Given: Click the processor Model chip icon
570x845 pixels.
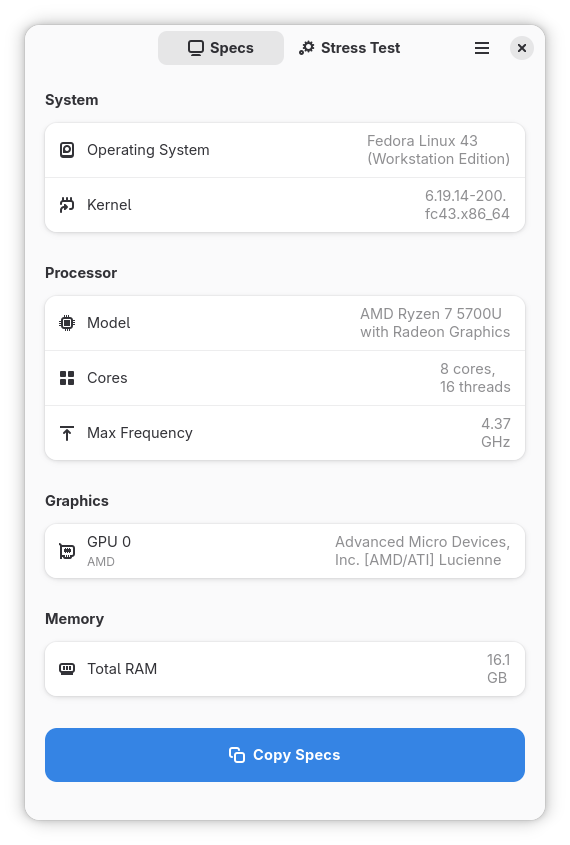Looking at the screenshot, I should tap(67, 323).
